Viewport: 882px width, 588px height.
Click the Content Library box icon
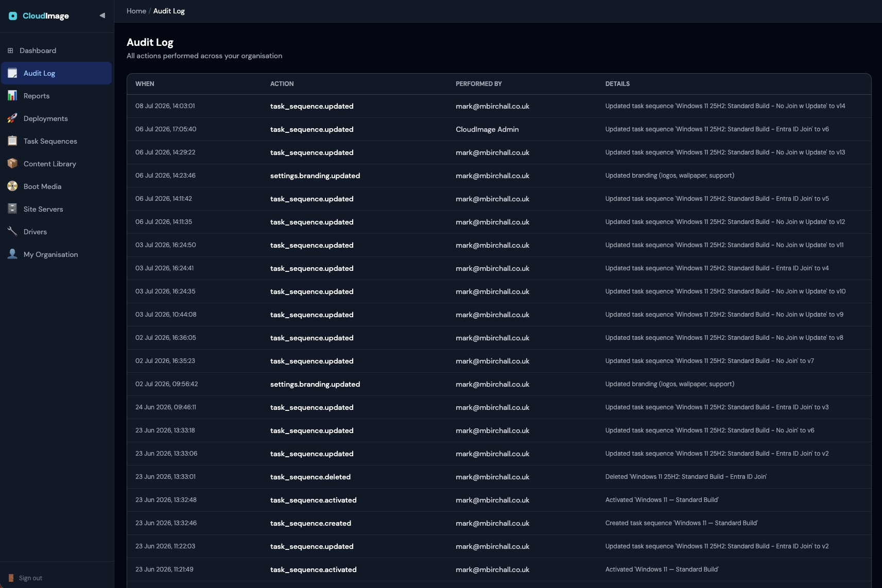click(12, 164)
